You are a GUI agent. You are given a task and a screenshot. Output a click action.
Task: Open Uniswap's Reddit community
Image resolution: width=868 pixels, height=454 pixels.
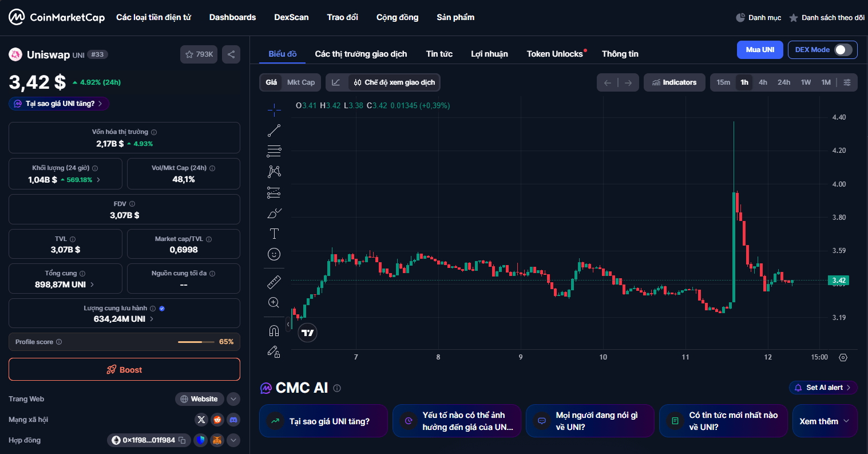click(x=217, y=420)
